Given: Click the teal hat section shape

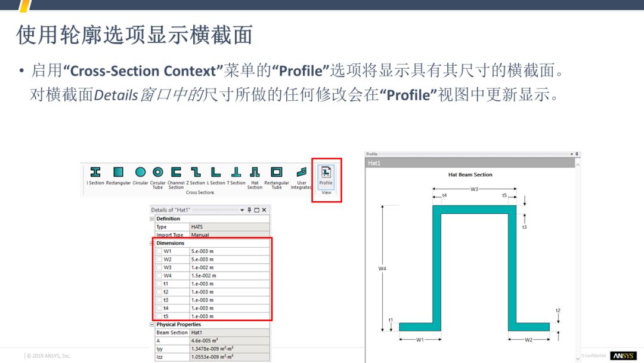Looking at the screenshot, I should point(475,210).
